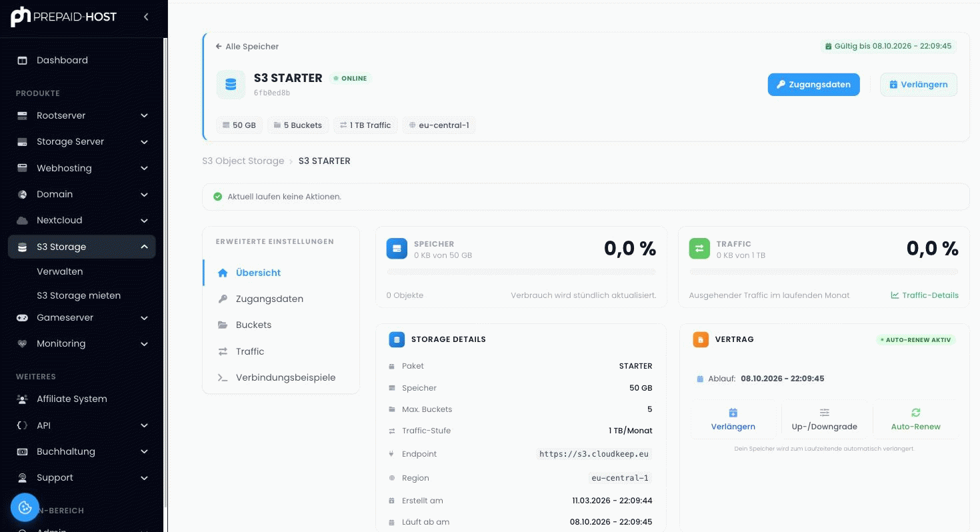Screen dimensions: 980x532
Task: Click the eu-central-1 region code value
Action: tap(620, 478)
